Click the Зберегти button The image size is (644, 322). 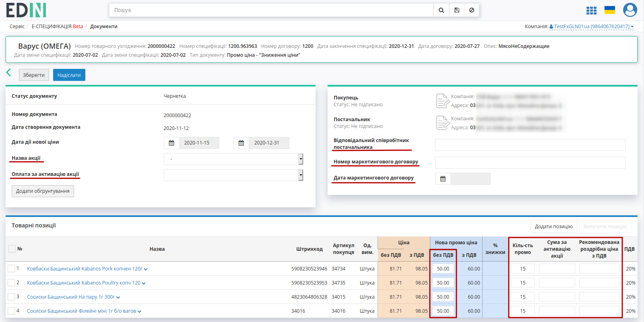pyautogui.click(x=34, y=75)
